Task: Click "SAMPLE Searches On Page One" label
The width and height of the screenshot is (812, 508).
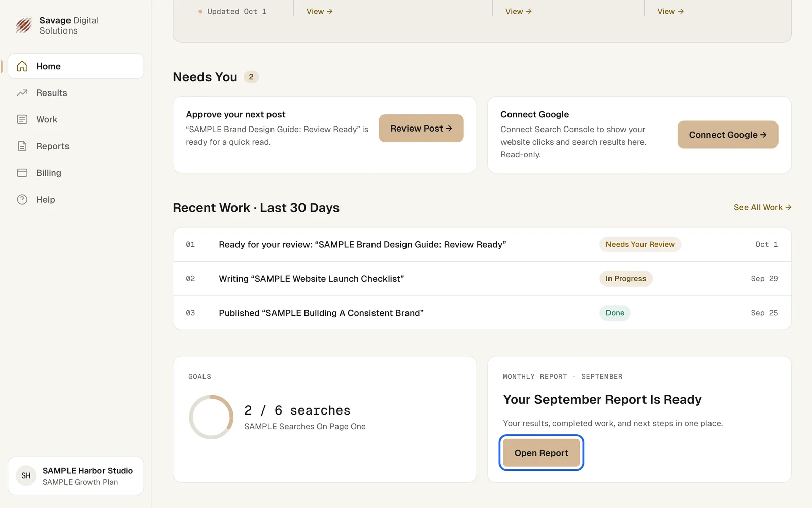Action: tap(305, 426)
